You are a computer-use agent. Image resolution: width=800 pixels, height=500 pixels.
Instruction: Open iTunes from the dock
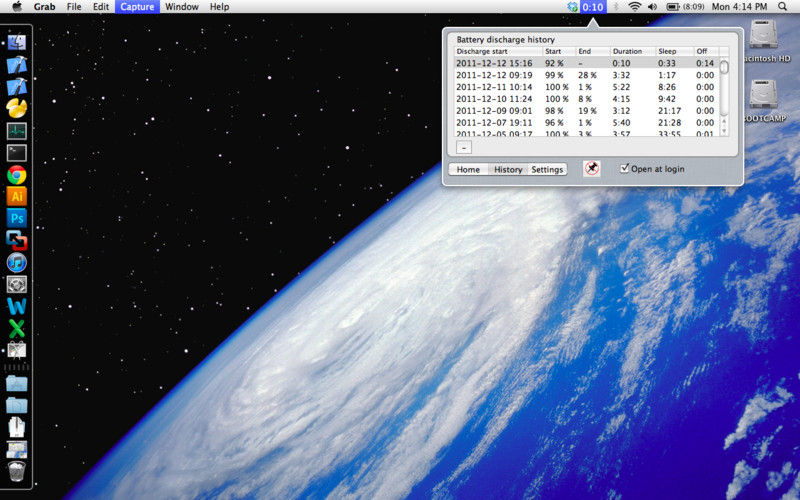tap(17, 262)
